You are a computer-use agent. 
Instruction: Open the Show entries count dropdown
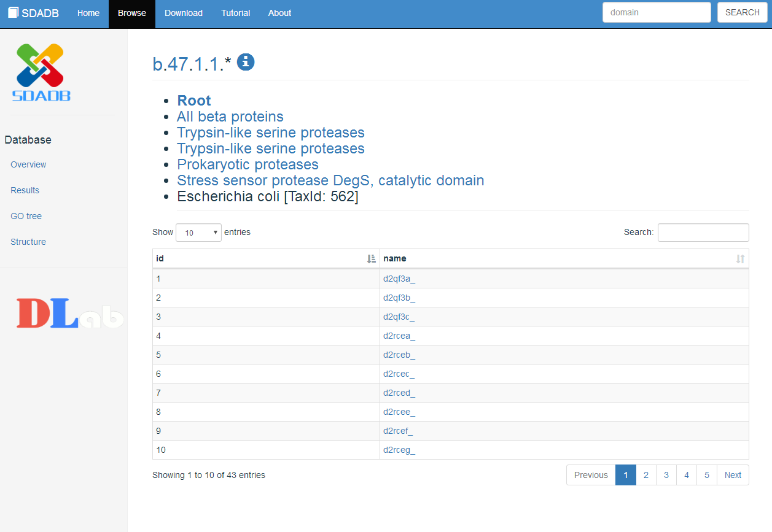(x=198, y=233)
